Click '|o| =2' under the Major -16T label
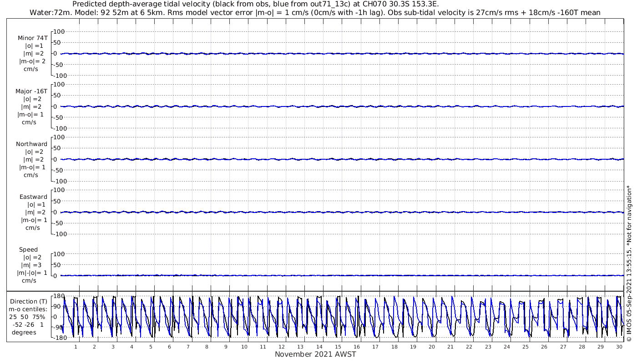 [x=32, y=99]
